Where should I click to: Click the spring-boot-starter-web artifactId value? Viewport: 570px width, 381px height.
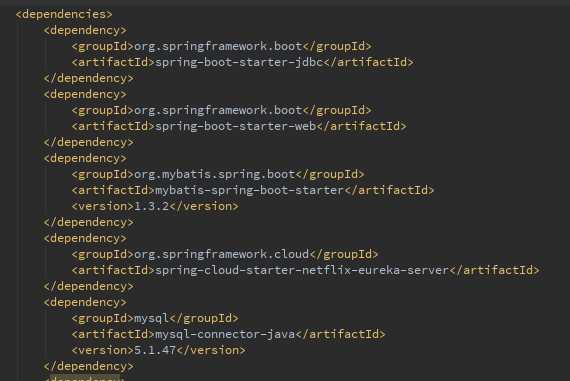pos(236,126)
